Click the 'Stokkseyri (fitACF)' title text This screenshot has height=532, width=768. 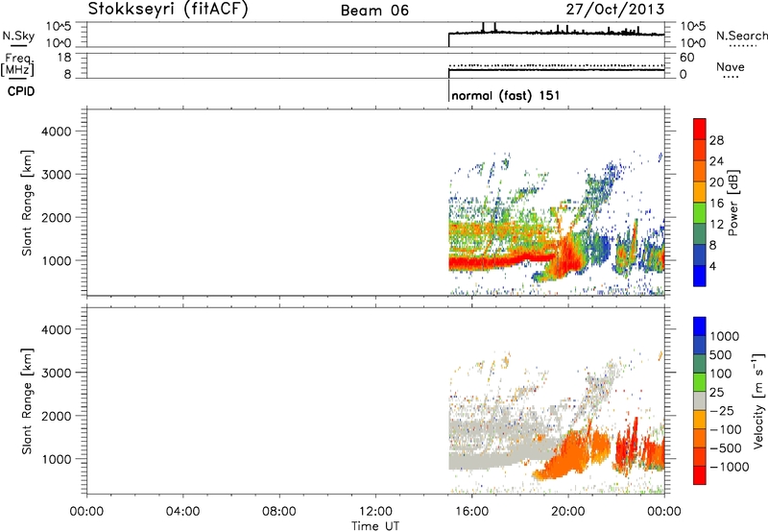[x=168, y=9]
